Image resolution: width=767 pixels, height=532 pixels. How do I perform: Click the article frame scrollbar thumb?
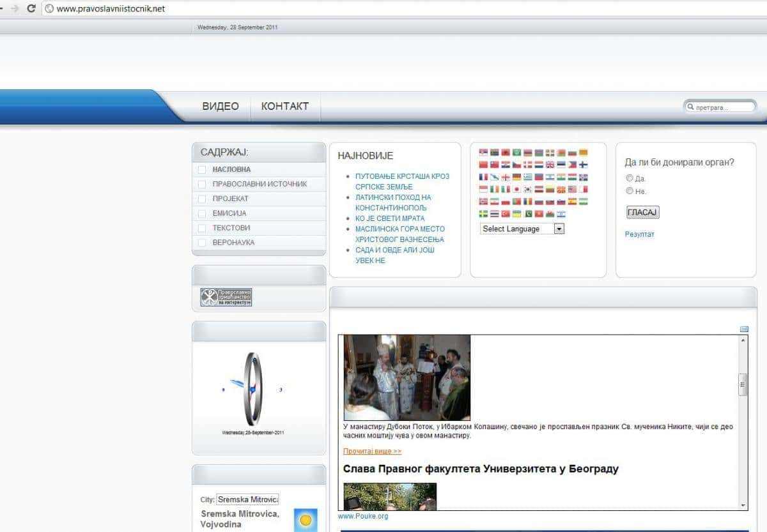[743, 384]
